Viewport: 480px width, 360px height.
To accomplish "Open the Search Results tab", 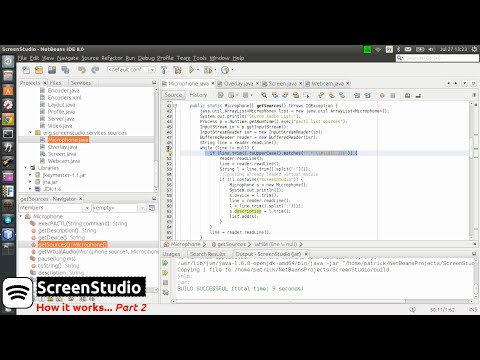I will (x=208, y=254).
